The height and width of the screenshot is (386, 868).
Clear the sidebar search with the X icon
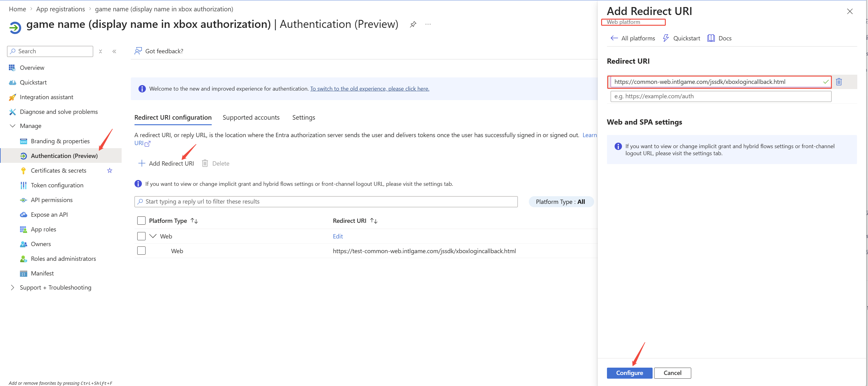(100, 51)
